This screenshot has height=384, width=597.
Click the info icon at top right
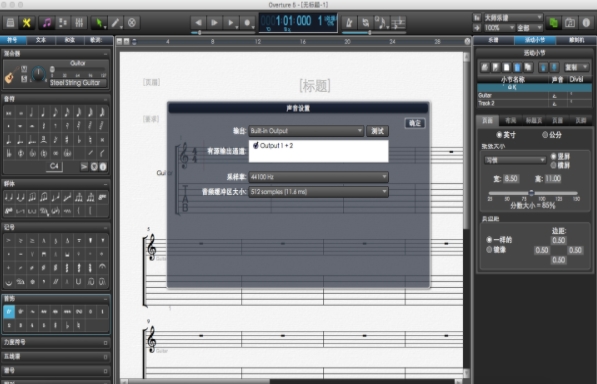point(586,23)
